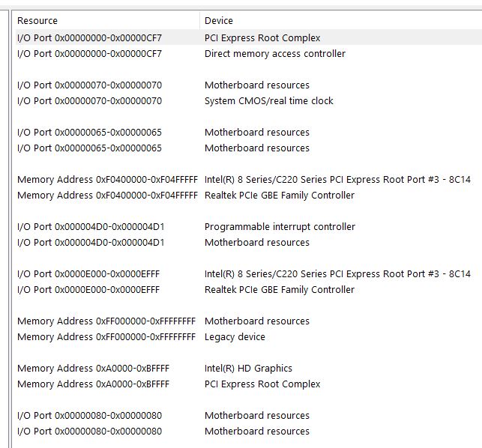The height and width of the screenshot is (448, 482).
Task: Select the Motherboard resources row above System CMOS/real time clock
Action: (249, 85)
